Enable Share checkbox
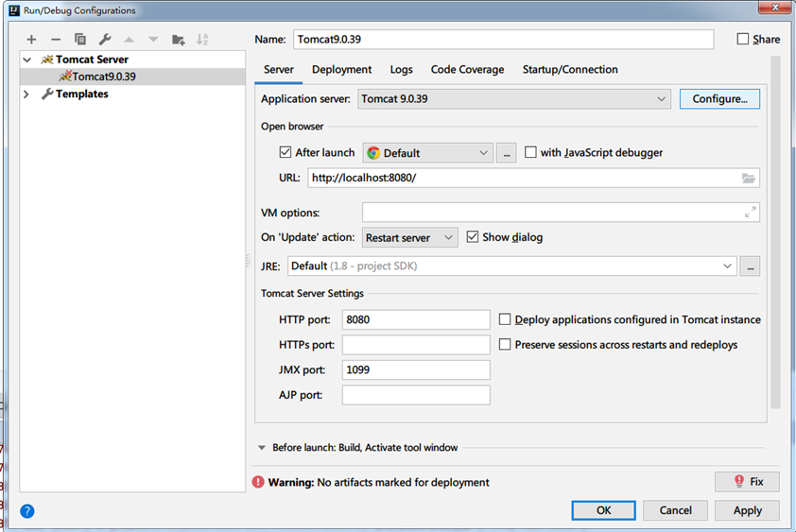This screenshot has width=796, height=532. pos(743,39)
